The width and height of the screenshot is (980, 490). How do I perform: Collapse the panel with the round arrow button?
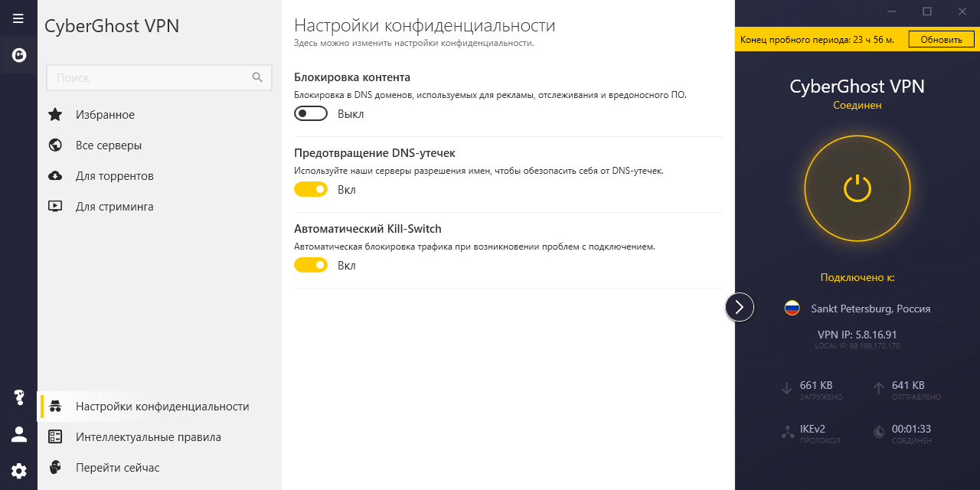click(740, 307)
